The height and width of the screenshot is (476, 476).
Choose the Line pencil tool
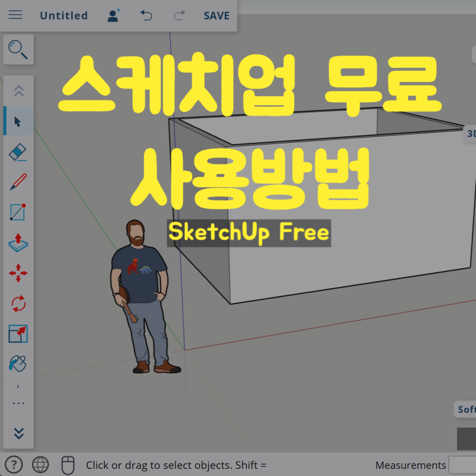(18, 182)
